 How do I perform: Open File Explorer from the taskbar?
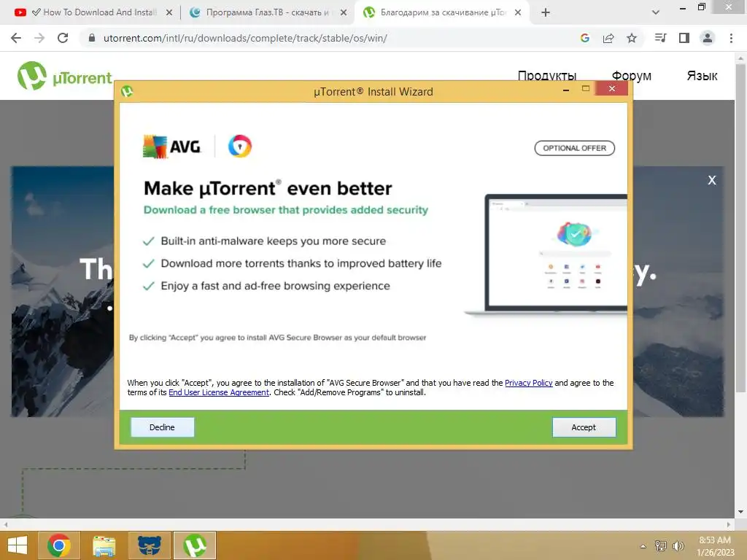tap(104, 545)
